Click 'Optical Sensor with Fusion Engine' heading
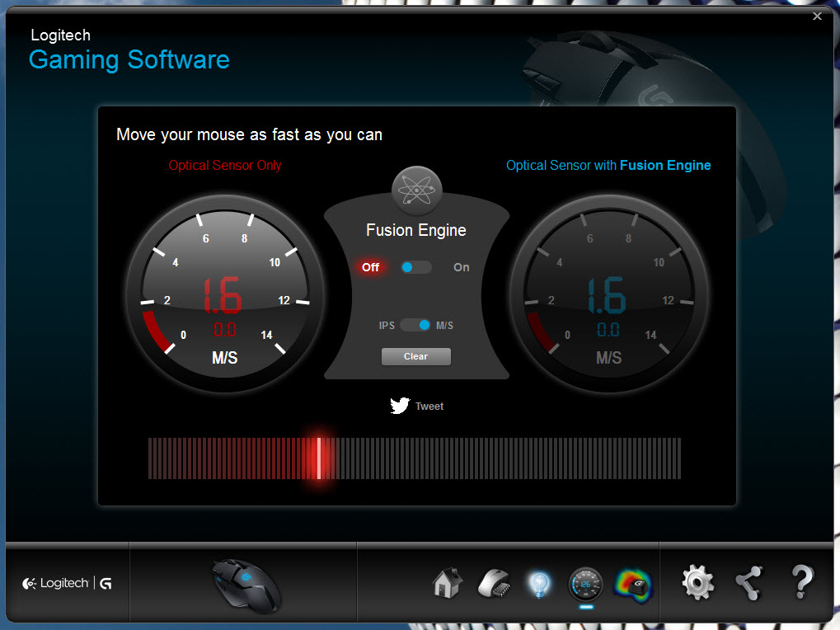 pyautogui.click(x=608, y=166)
